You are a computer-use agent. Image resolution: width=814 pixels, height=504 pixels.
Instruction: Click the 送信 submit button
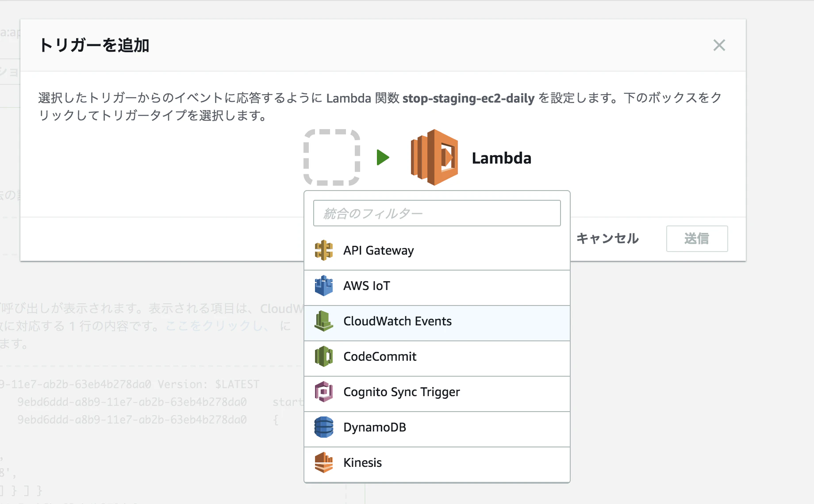[697, 239]
